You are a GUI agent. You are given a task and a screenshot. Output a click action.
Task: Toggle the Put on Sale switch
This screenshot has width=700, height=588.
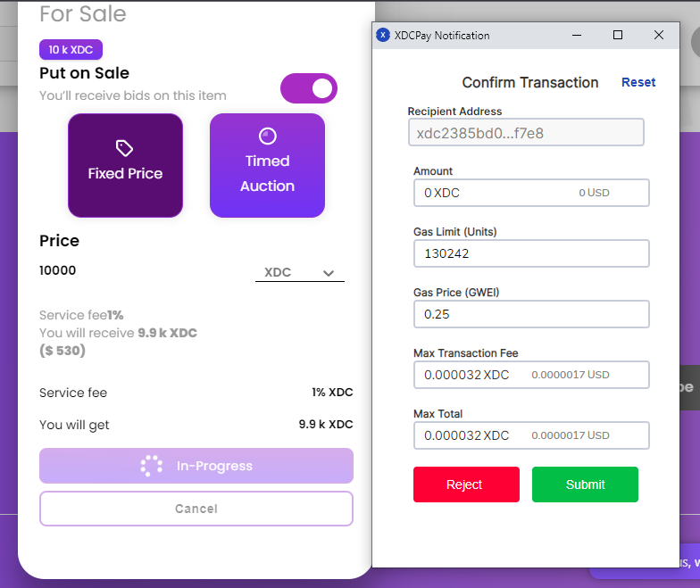[x=309, y=88]
